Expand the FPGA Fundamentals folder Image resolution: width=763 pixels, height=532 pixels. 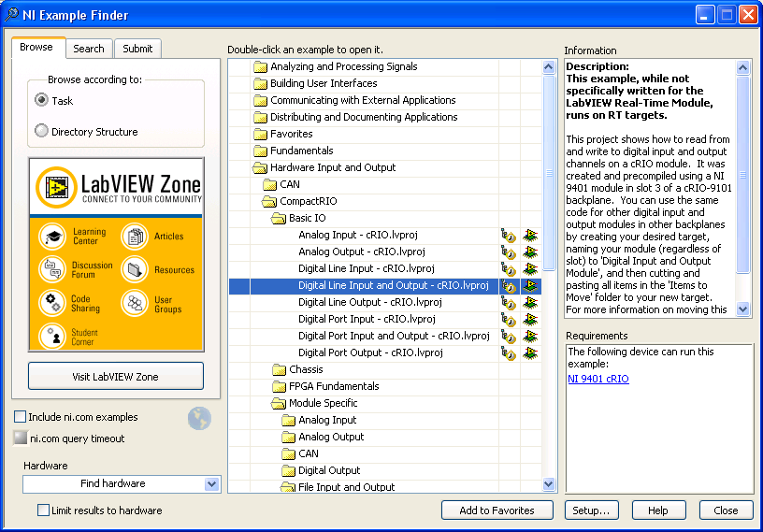tap(280, 386)
